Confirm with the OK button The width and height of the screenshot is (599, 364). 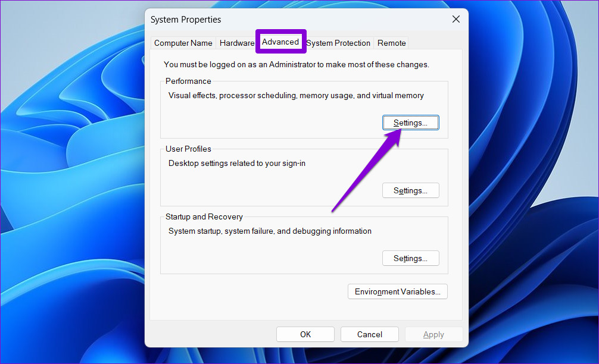(305, 334)
